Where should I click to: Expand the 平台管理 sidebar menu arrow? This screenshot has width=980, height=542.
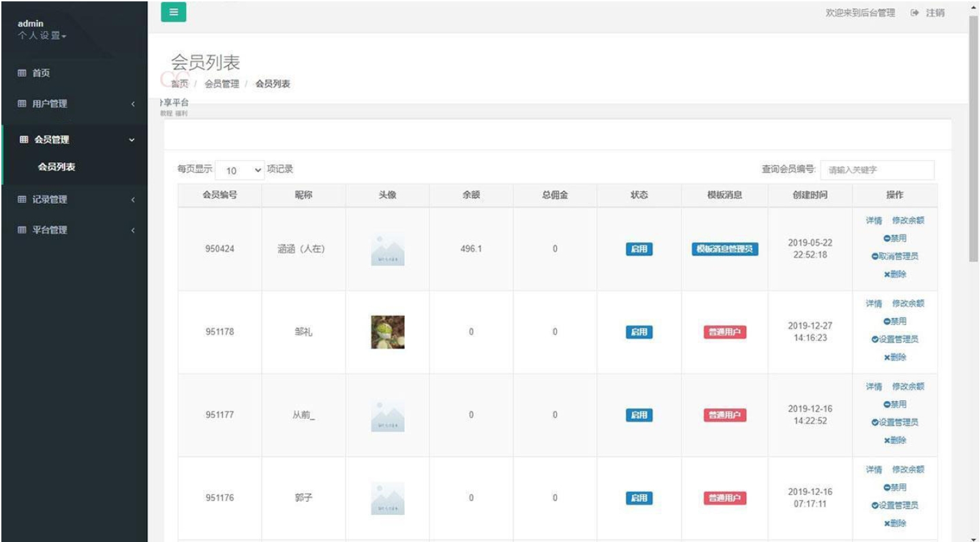point(133,231)
